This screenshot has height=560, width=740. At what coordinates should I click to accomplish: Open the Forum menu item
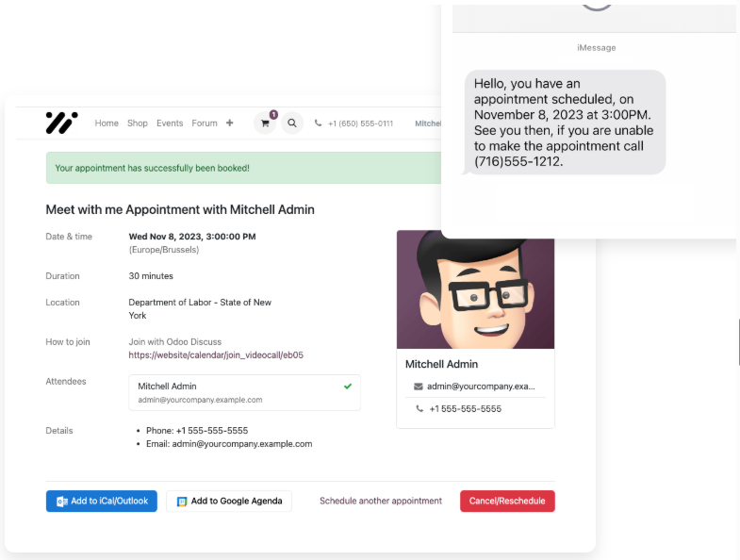(x=205, y=124)
